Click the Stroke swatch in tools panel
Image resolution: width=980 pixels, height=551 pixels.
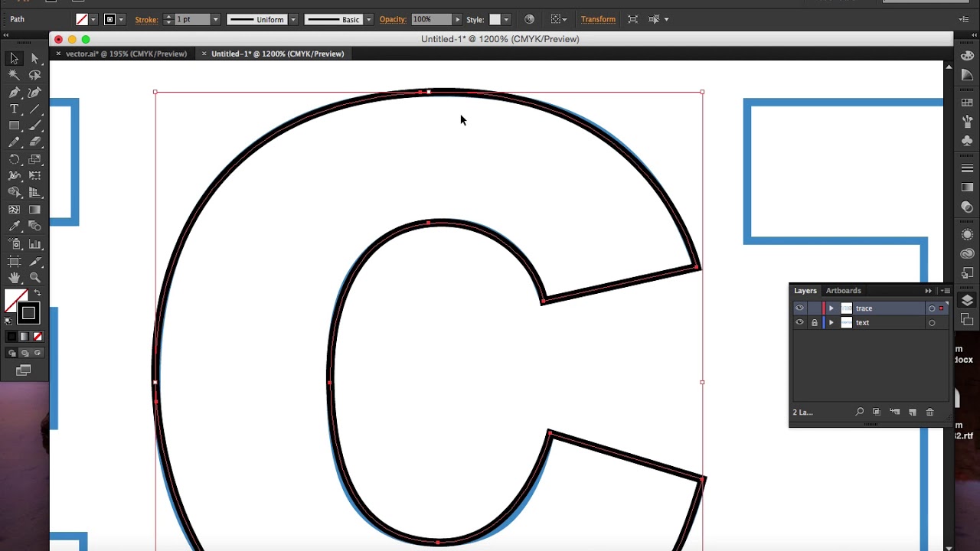tap(28, 313)
